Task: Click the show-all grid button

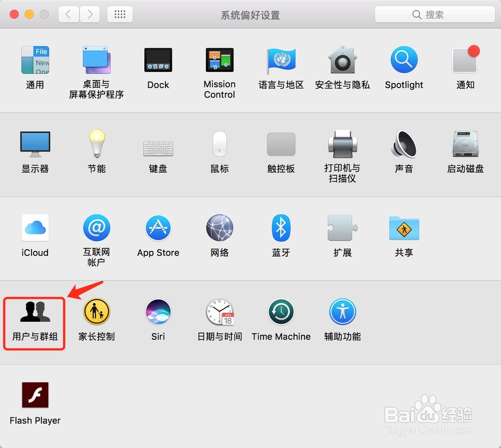Action: 120,14
